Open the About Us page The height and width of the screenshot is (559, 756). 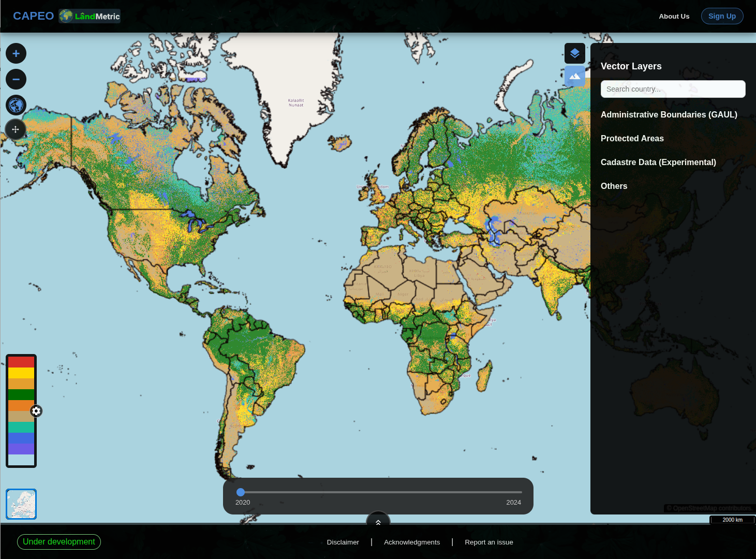[674, 16]
